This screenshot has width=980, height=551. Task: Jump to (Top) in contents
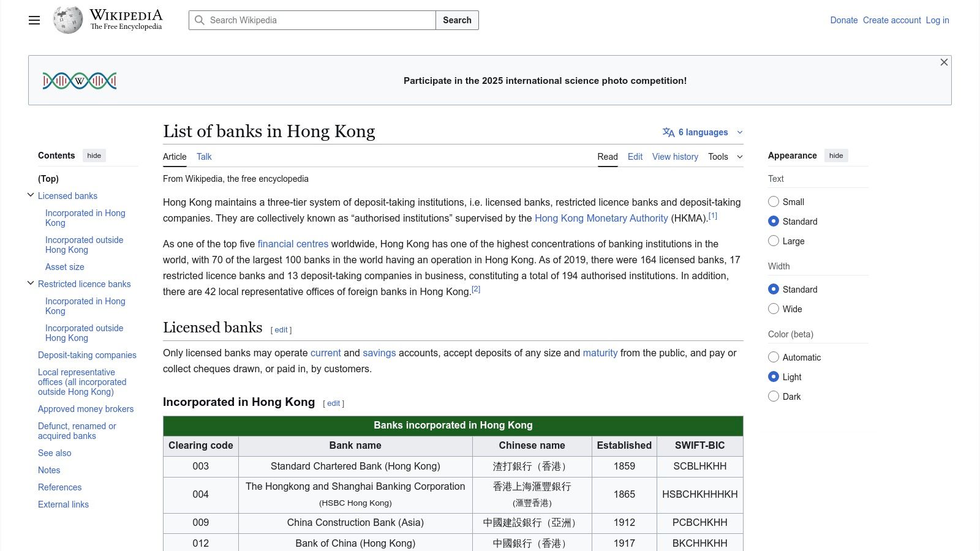48,179
